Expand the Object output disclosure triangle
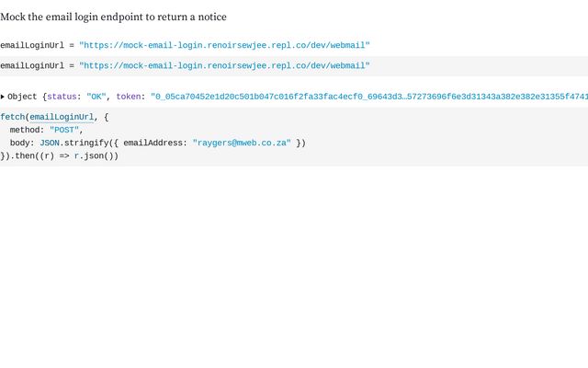588x368 pixels. click(x=3, y=97)
